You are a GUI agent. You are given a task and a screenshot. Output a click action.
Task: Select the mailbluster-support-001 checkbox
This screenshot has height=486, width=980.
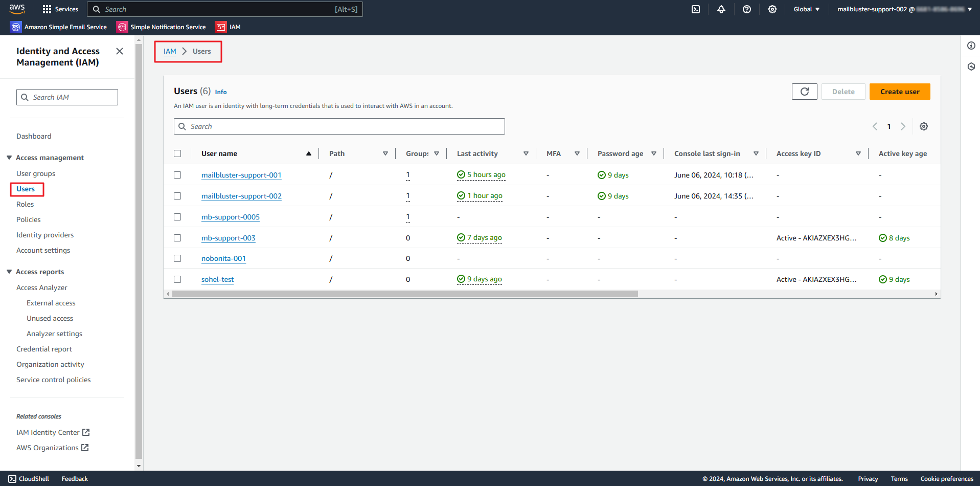click(177, 175)
